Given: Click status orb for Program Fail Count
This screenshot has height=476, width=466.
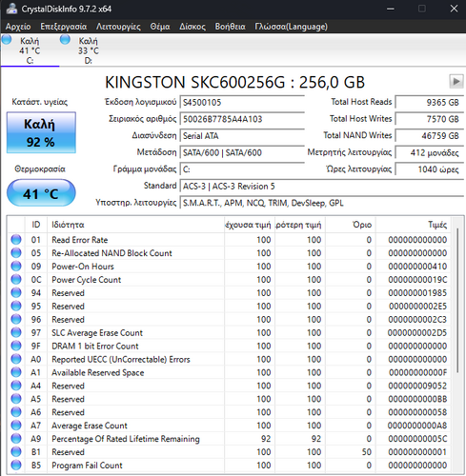Looking at the screenshot, I should pos(16,465).
